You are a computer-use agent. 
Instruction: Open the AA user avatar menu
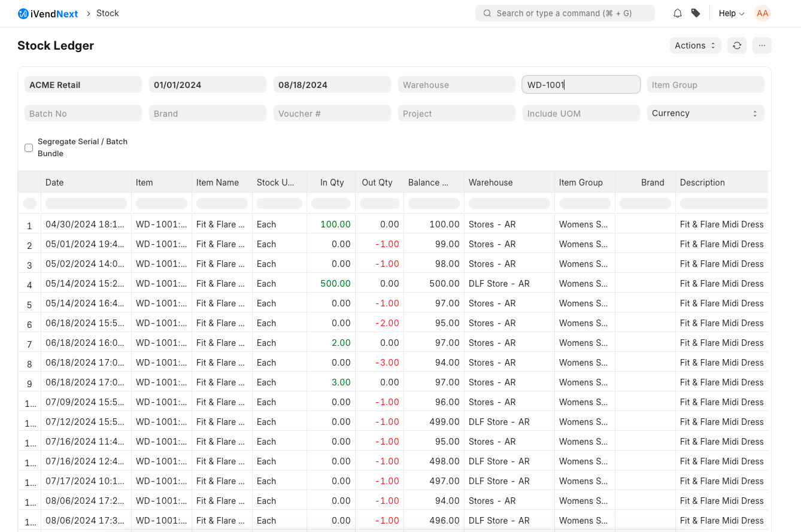click(x=762, y=13)
